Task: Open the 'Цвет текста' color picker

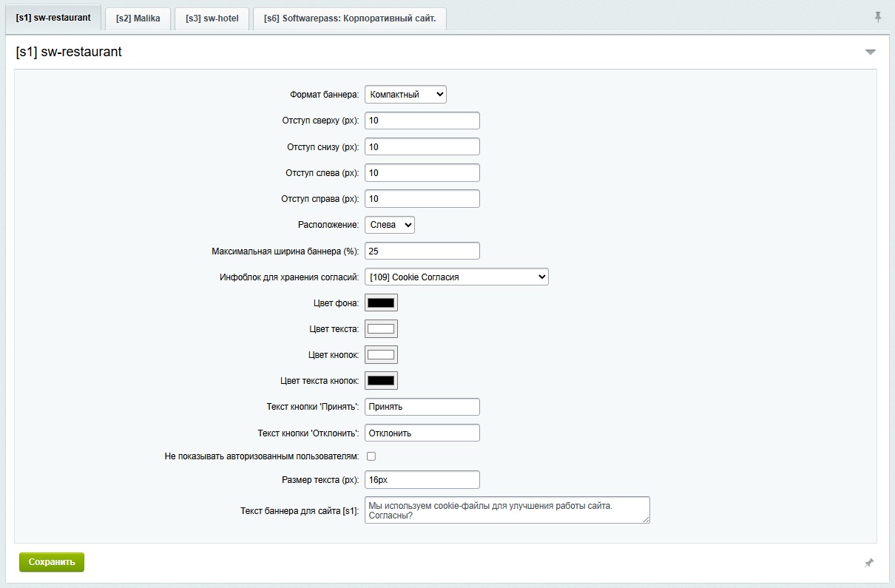Action: coord(381,329)
